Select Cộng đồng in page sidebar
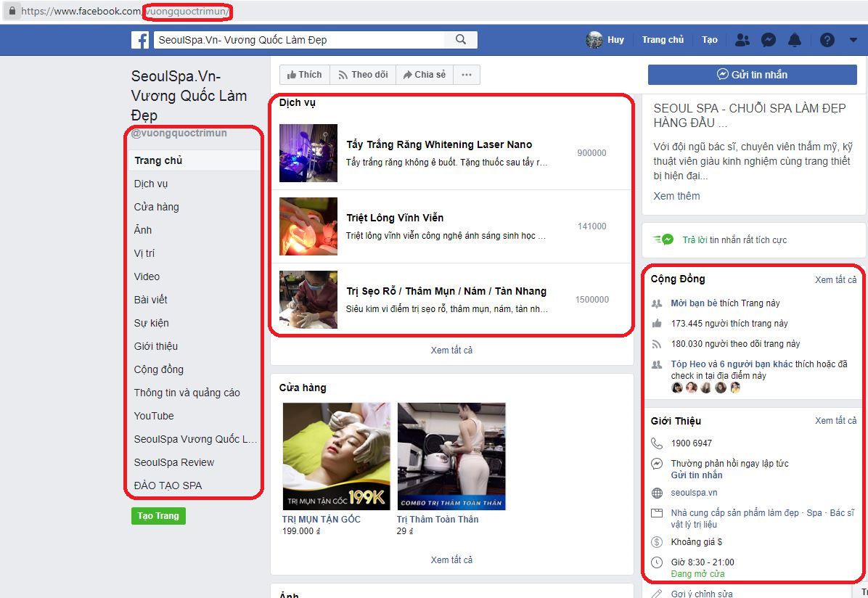The image size is (868, 598). point(158,369)
